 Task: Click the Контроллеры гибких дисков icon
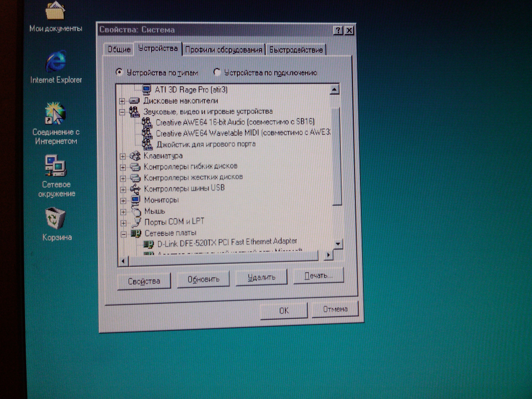click(x=135, y=167)
